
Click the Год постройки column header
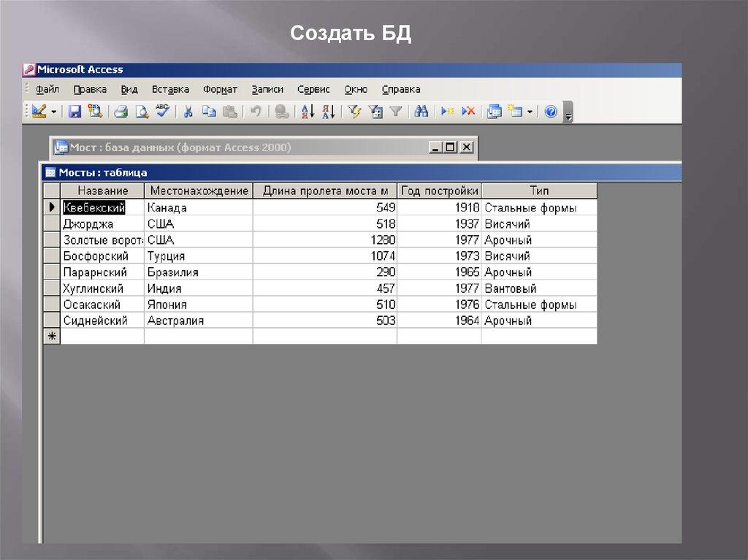click(439, 191)
